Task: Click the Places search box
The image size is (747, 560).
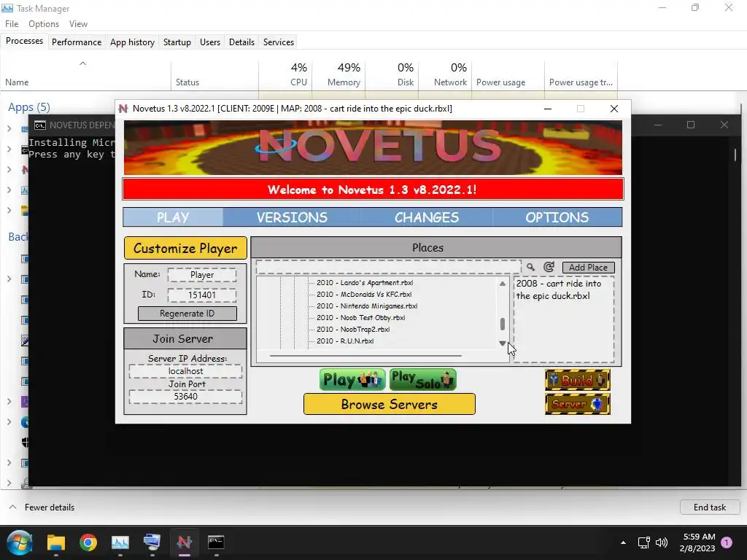Action: point(388,267)
